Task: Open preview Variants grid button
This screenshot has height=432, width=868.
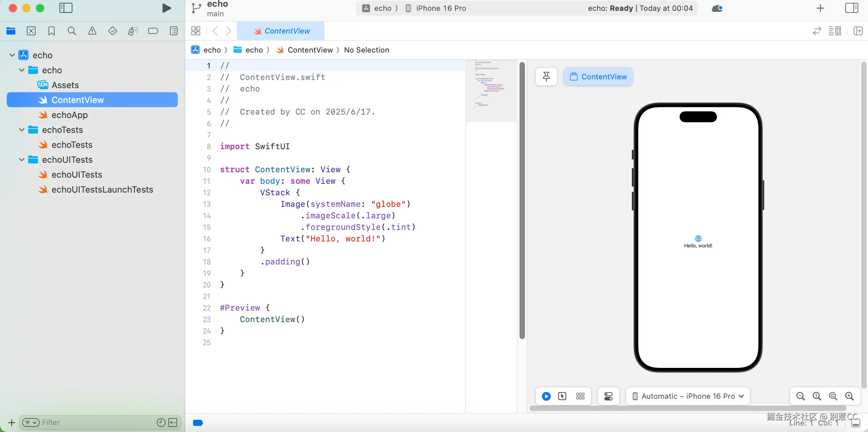Action: 581,396
